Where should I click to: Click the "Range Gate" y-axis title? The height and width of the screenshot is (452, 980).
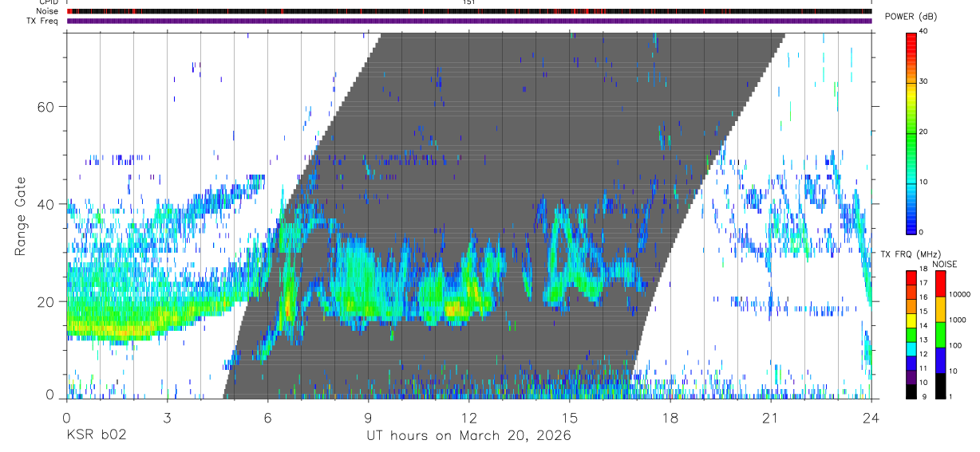point(21,216)
